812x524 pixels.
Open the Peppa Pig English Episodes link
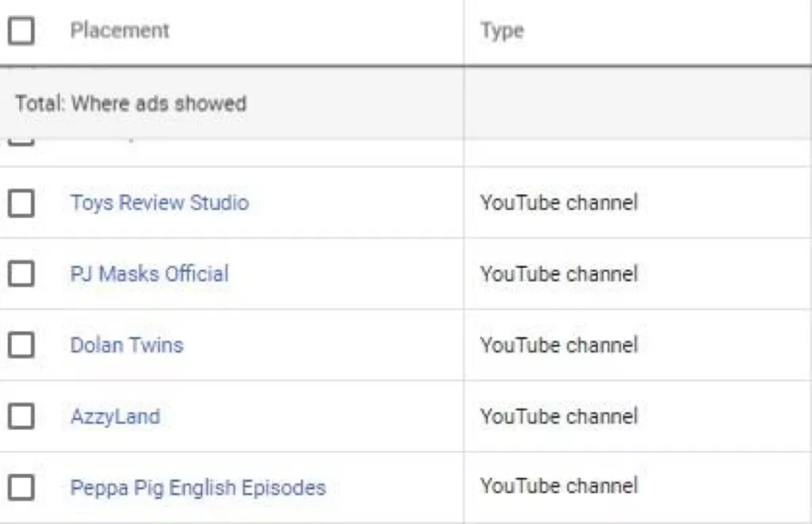click(x=198, y=488)
